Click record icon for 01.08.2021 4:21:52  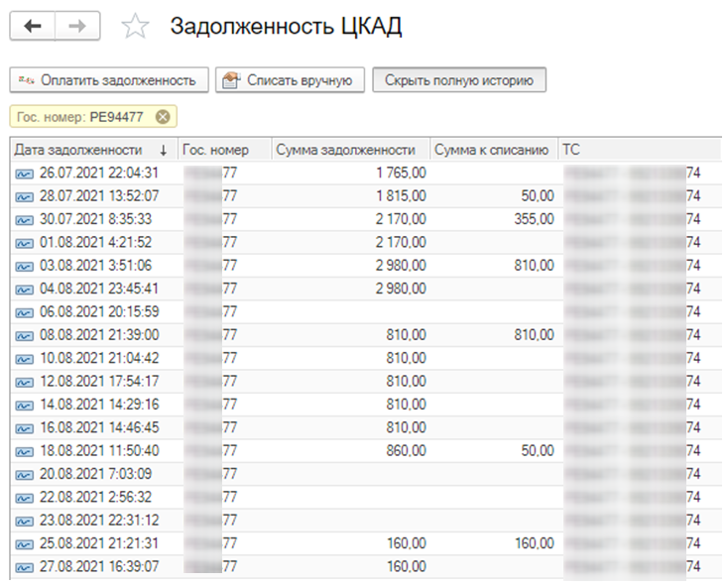24,244
